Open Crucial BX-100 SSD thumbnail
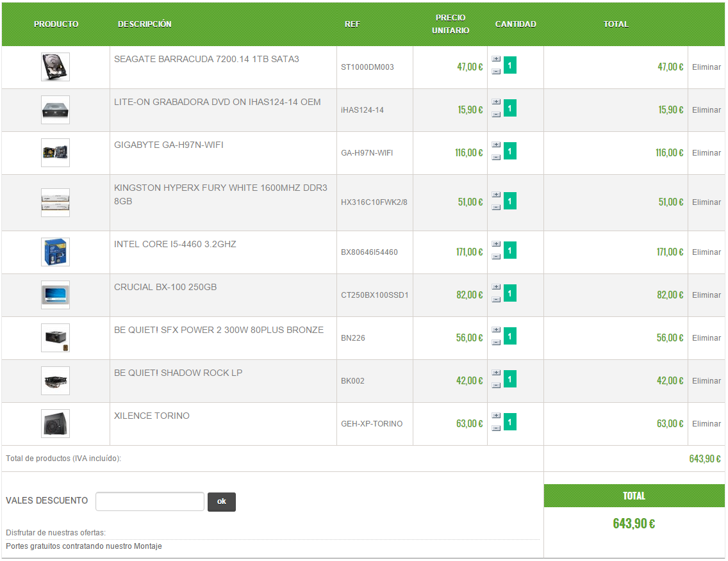The width and height of the screenshot is (728, 561). 55,295
